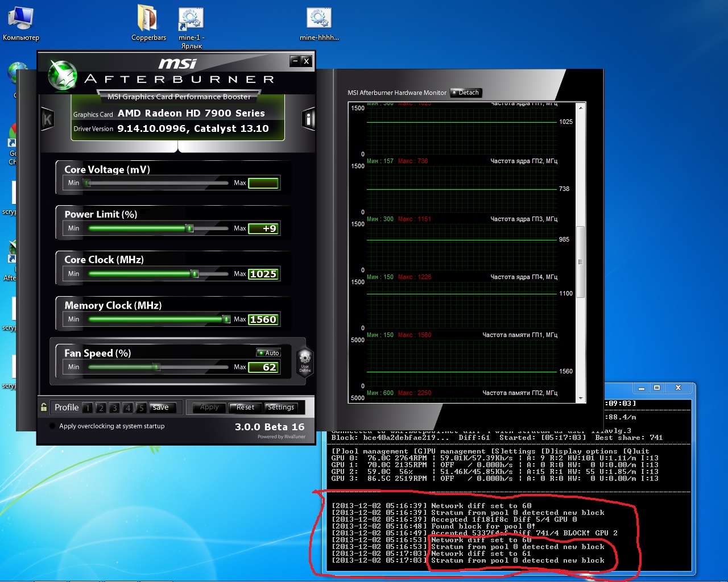This screenshot has width=728, height=582.
Task: Minimize the MSI Afterburner window
Action: click(x=295, y=61)
